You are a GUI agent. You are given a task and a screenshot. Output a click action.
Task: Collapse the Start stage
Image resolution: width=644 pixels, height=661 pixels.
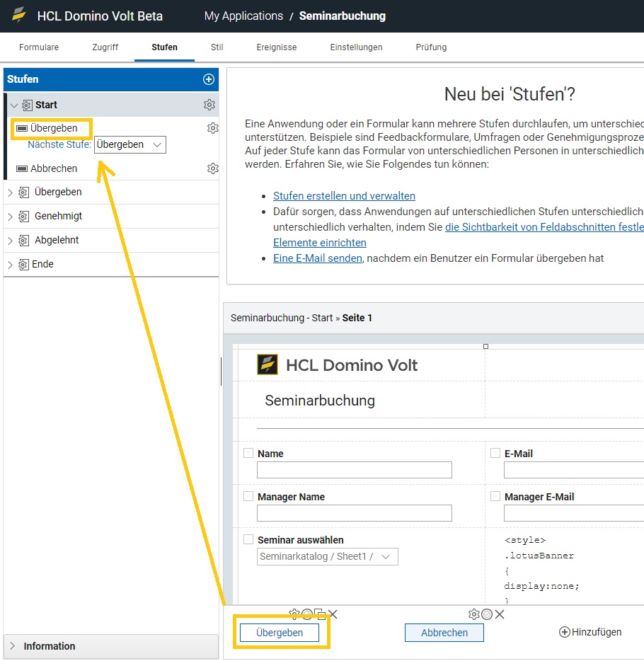[14, 105]
